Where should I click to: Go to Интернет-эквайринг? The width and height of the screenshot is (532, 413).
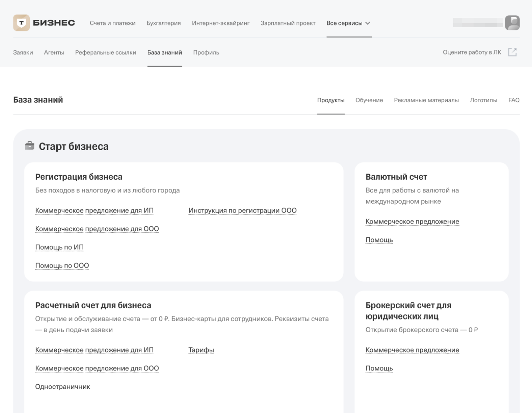click(x=220, y=23)
